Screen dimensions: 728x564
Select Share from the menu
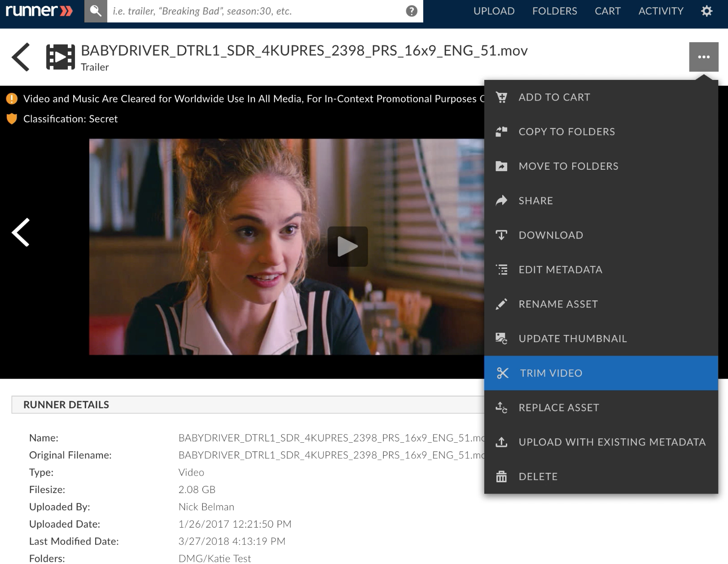tap(601, 200)
